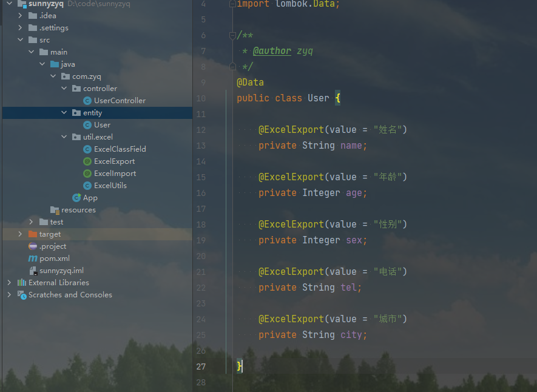
Task: Collapse the util.excel package arrow
Action: coord(64,137)
